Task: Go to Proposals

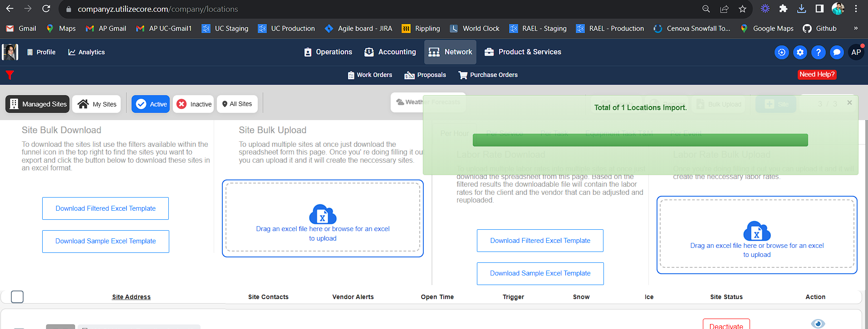Action: (425, 75)
